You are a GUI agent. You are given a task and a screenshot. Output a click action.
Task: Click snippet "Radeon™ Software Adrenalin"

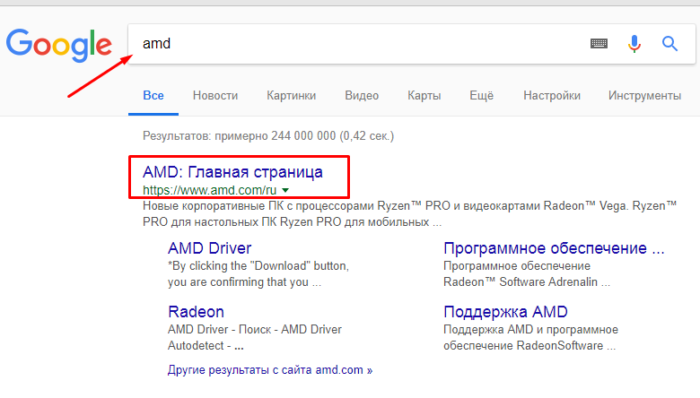(527, 282)
